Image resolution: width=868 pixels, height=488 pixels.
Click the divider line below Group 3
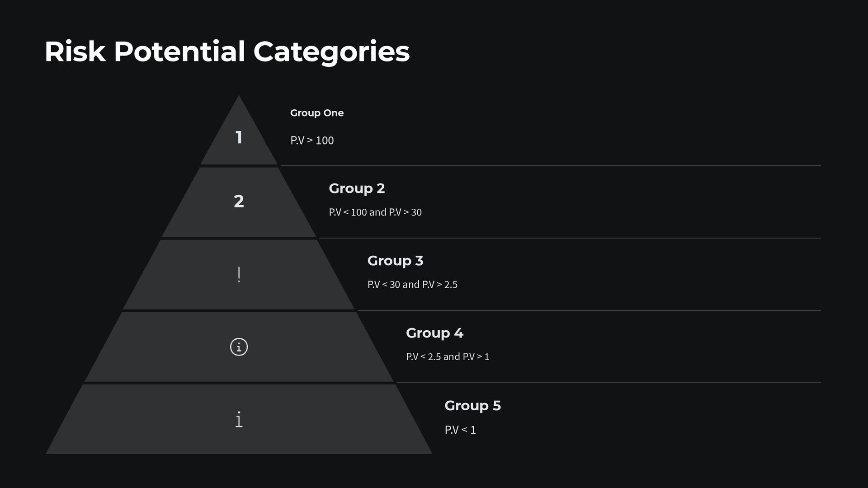tap(589, 310)
